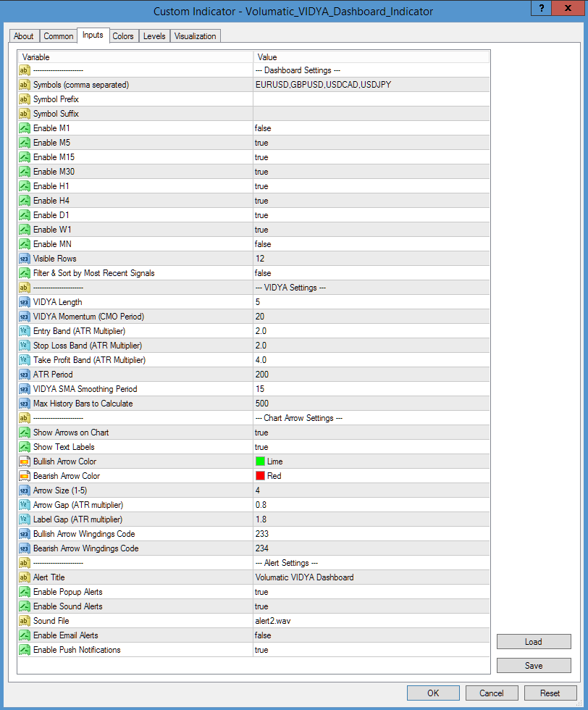
Task: Click the bool icon beside Enable H4
Action: 25,201
